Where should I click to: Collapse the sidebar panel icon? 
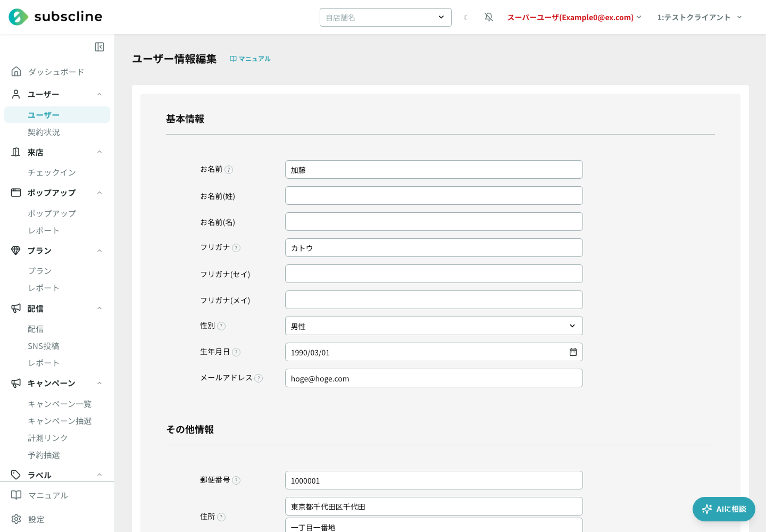point(99,47)
